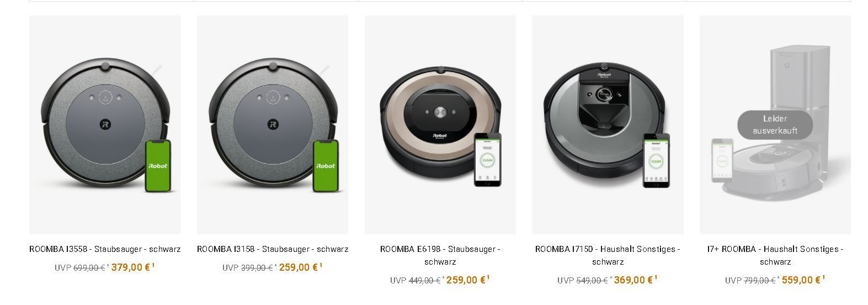Viewport: 868px width, 305px height.
Task: Open the ROOMBA I3158 product image
Action: click(x=273, y=125)
